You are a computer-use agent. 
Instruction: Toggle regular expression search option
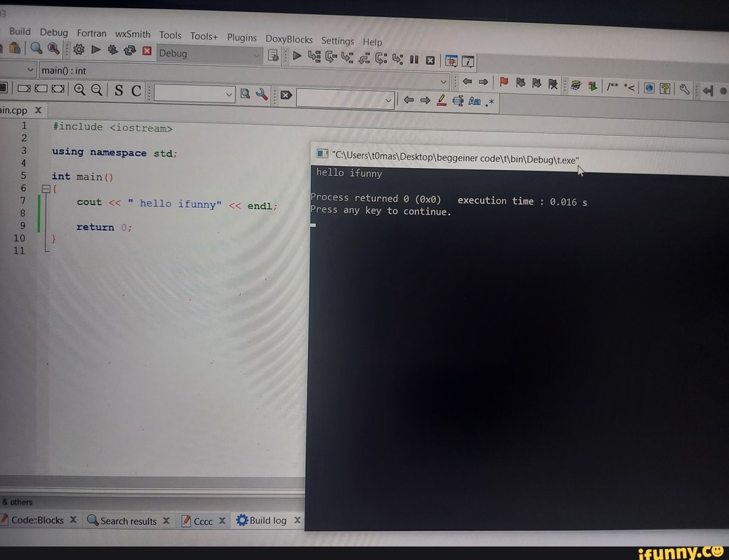click(490, 102)
